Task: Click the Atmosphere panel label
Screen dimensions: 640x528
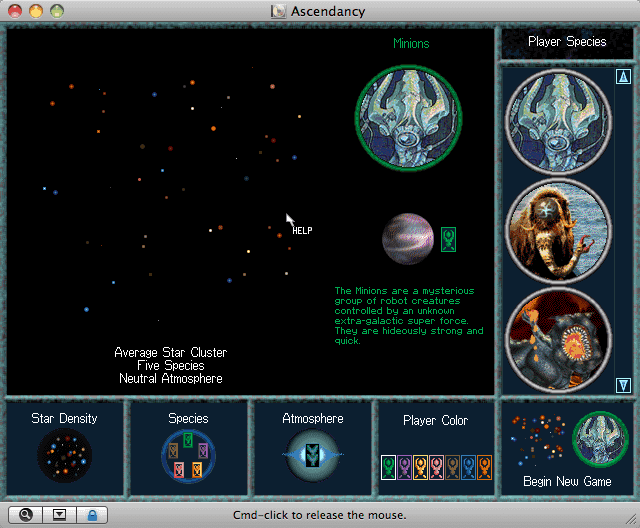Action: click(x=313, y=418)
